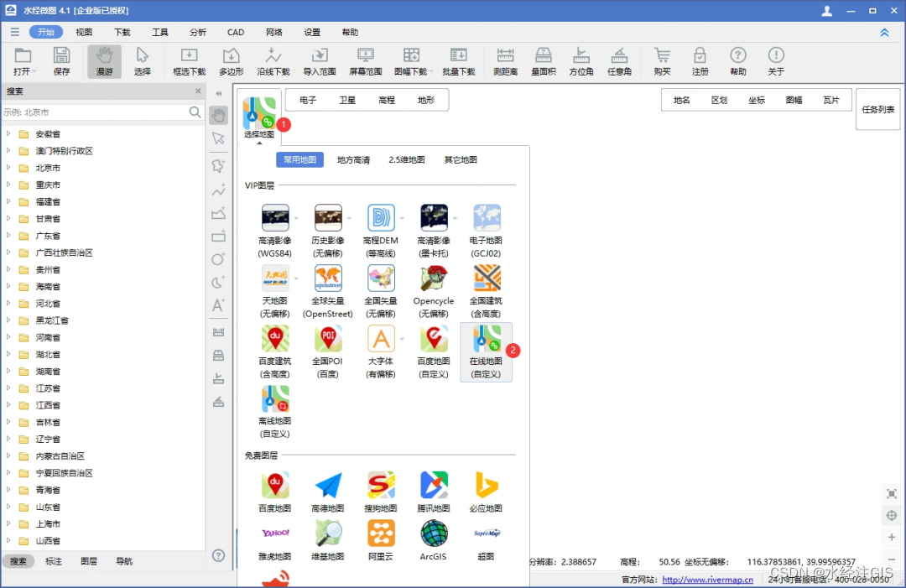Switch to the 其它地图 tab
This screenshot has height=588, width=906.
pyautogui.click(x=461, y=160)
